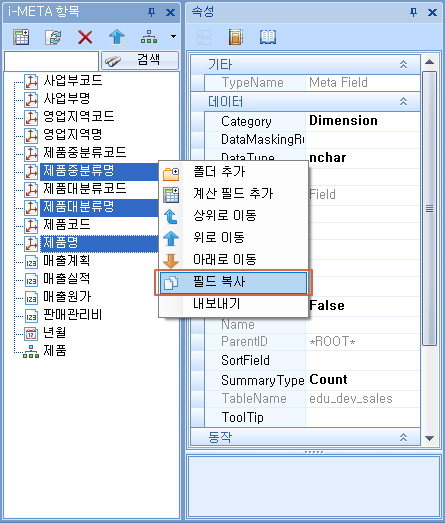Click the properties panel scrollbar down arrow
The height and width of the screenshot is (523, 445).
(429, 438)
